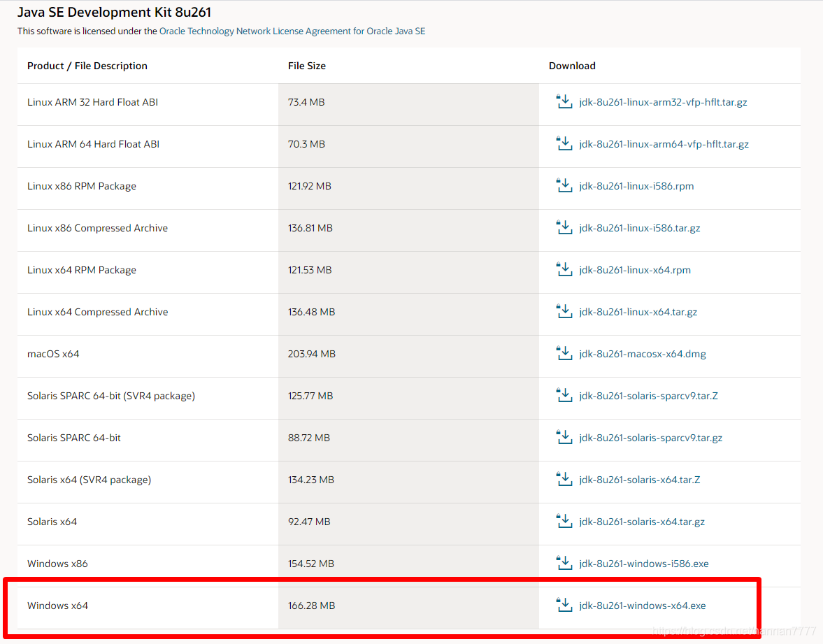
Task: Download jdk-8u261-windows-x64.exe link
Action: pyautogui.click(x=643, y=606)
